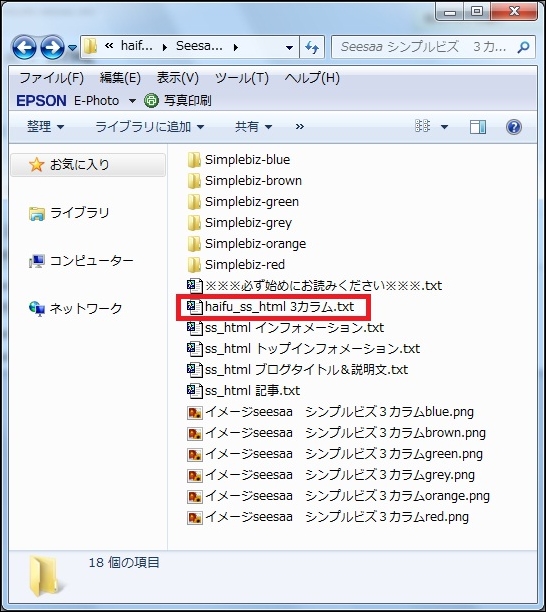Click the EPSON photo print icon
This screenshot has height=612, width=546.
point(151,101)
